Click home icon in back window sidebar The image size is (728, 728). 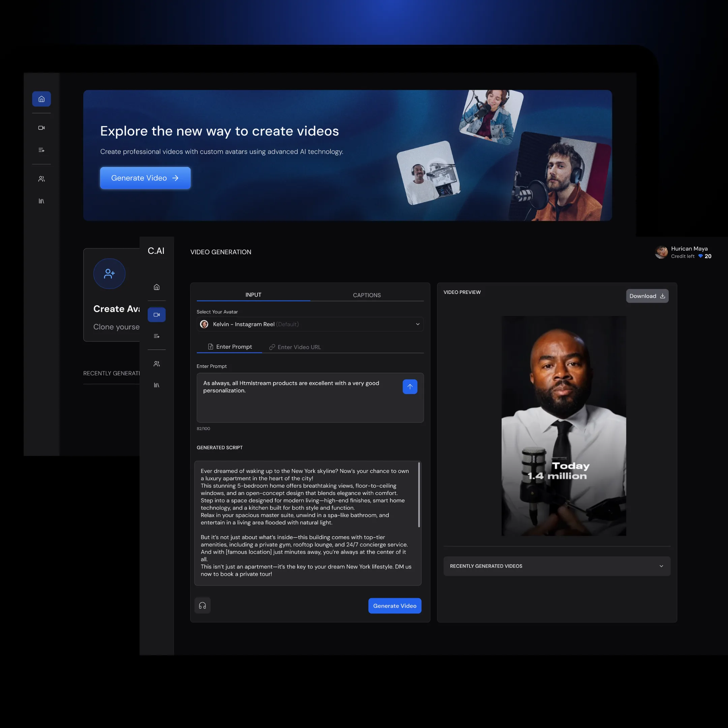click(x=41, y=99)
